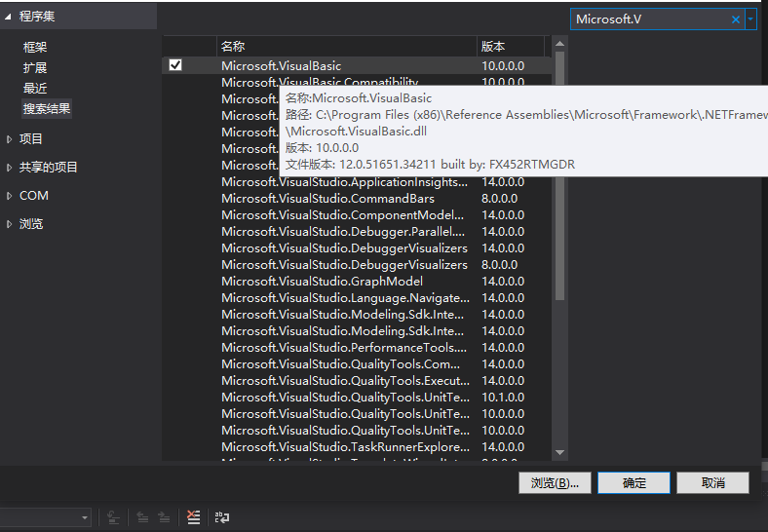Open the bottom output source dropdown
768x532 pixels.
click(84, 517)
